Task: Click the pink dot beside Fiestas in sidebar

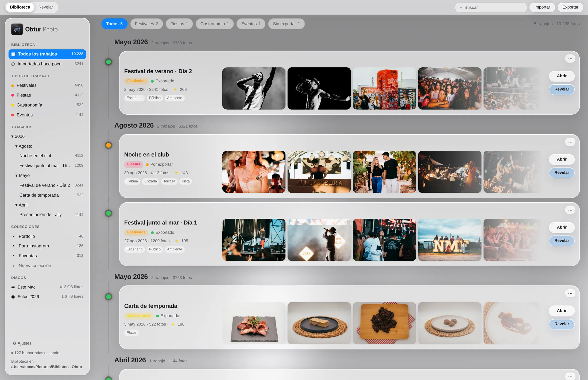Action: point(13,95)
